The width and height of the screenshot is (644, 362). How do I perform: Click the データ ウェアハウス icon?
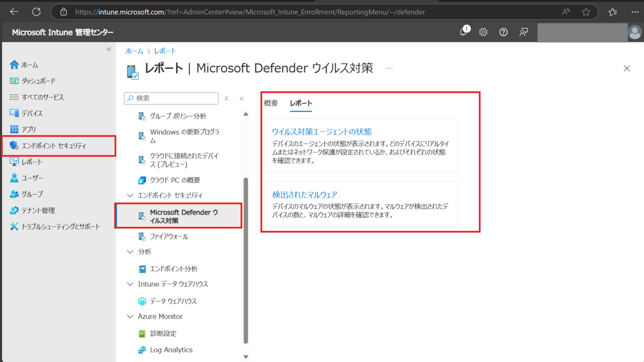click(x=142, y=301)
